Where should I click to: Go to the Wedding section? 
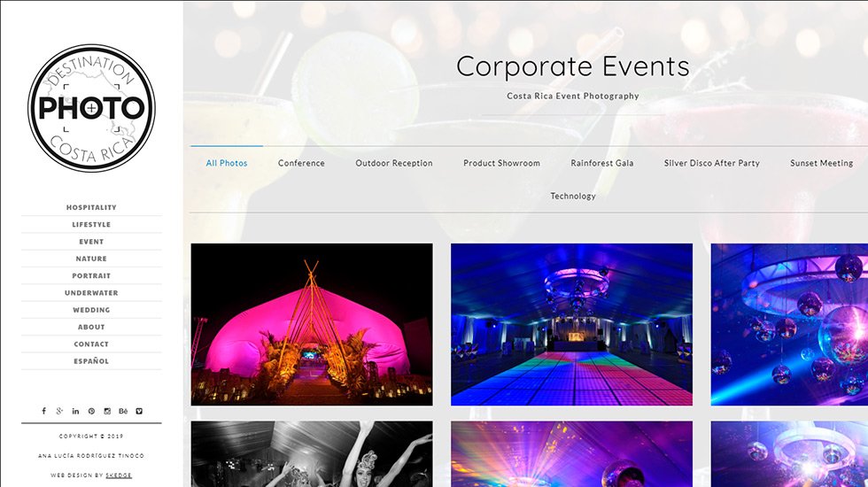[91, 310]
